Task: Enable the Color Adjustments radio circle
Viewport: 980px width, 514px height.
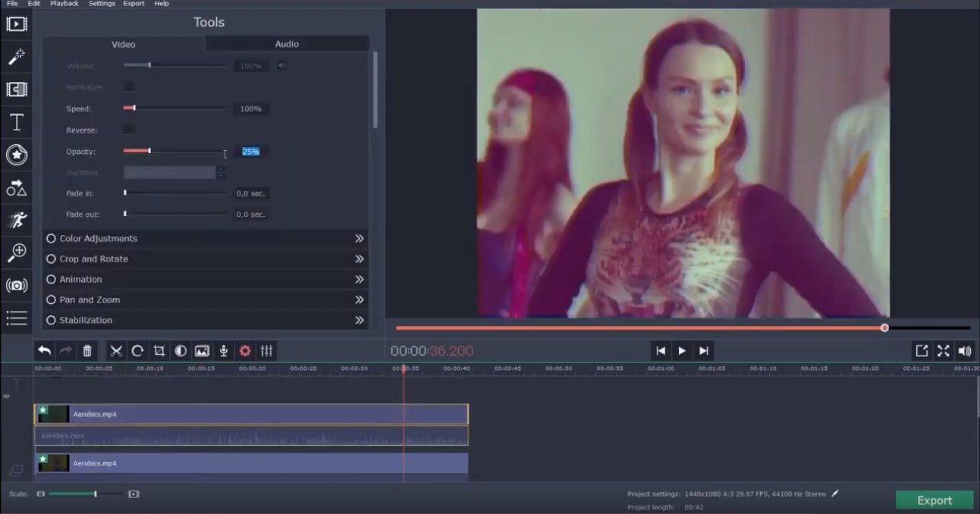Action: [x=52, y=238]
